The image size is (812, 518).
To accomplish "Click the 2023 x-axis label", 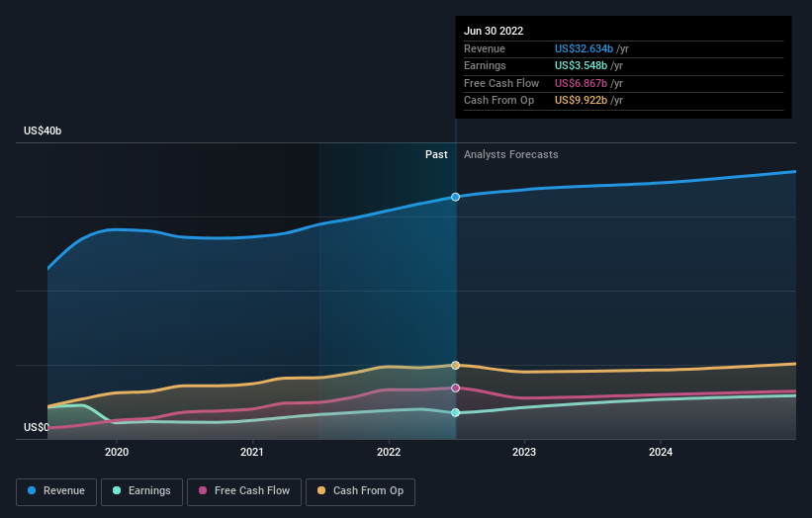I will pyautogui.click(x=524, y=453).
